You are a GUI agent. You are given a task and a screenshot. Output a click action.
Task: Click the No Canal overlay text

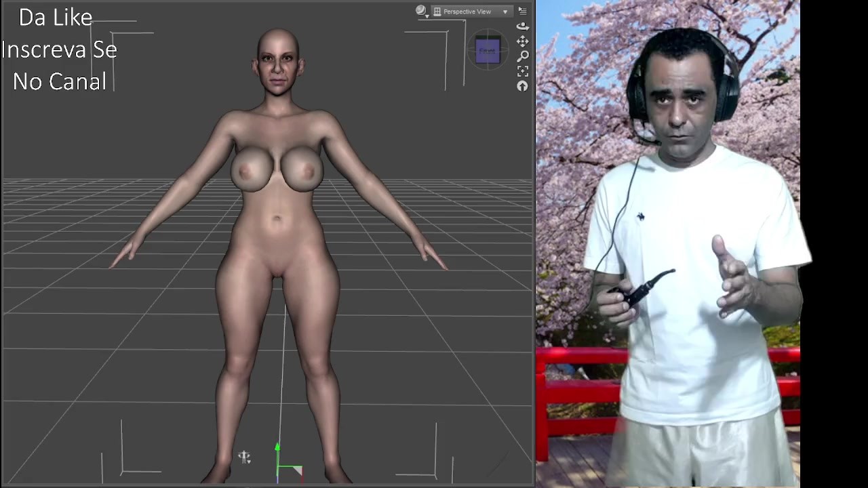coord(60,81)
